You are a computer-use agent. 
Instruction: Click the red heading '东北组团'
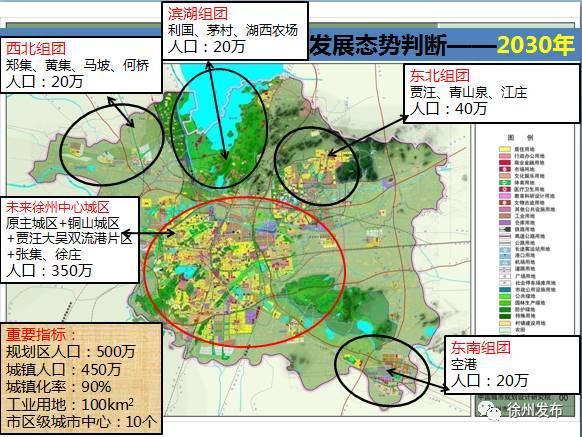point(440,76)
